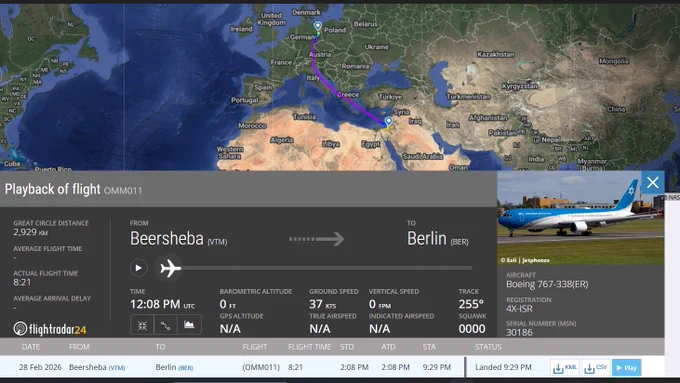
Task: Toggle the flight route line icon
Action: click(165, 325)
